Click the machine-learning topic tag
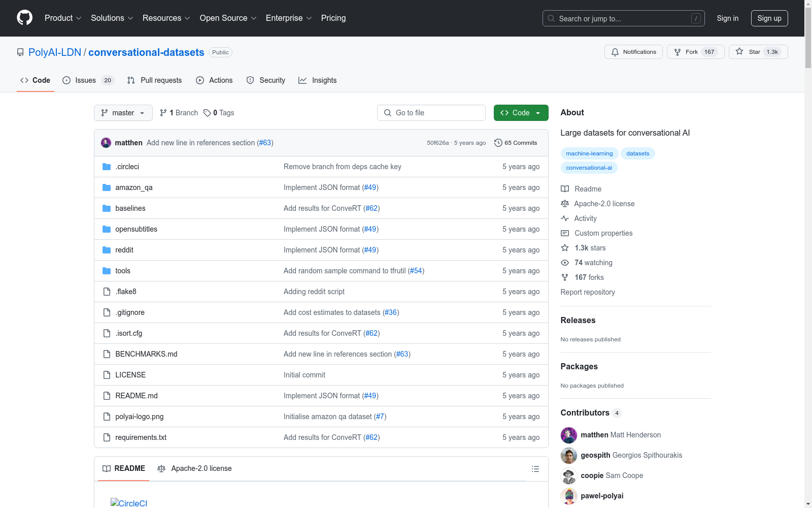This screenshot has height=508, width=812. [x=589, y=153]
